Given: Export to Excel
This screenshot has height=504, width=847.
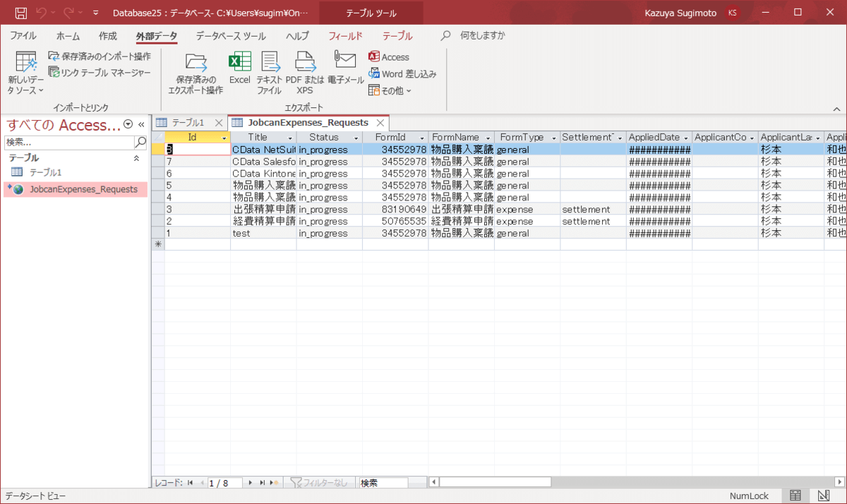Looking at the screenshot, I should click(x=240, y=68).
